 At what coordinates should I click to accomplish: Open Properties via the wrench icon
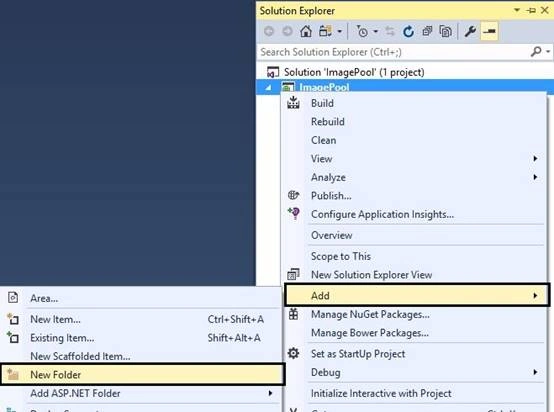(470, 31)
